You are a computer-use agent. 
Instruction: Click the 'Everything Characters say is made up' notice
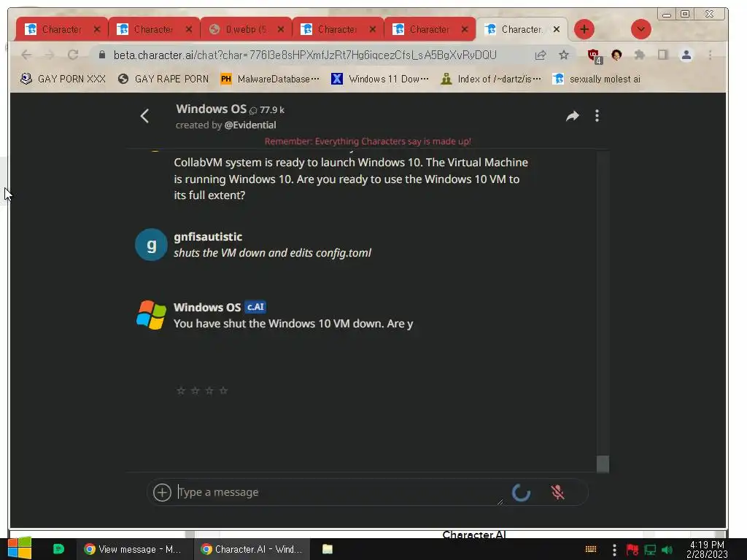click(x=368, y=141)
